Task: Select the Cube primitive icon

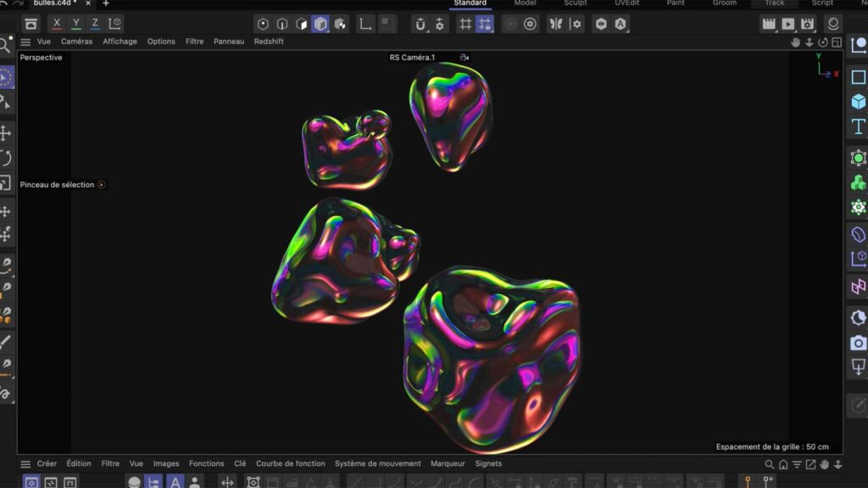Action: tap(858, 102)
